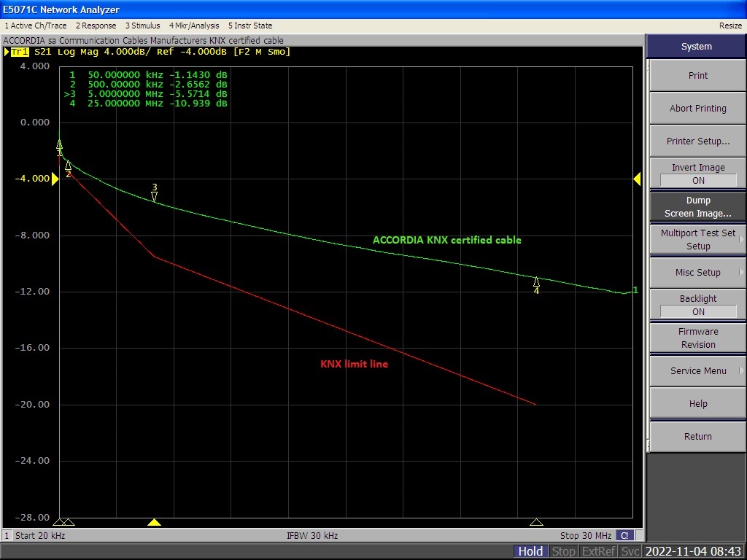Click the ACCORDIA KNX certified cable label

[x=447, y=240]
